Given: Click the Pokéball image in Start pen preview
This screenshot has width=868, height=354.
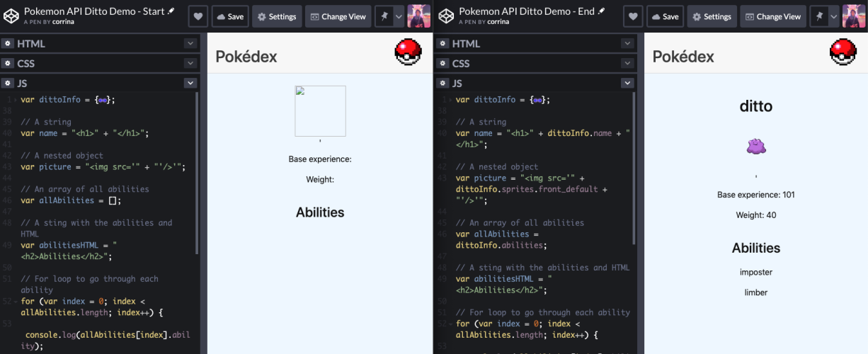Looking at the screenshot, I should [x=408, y=52].
